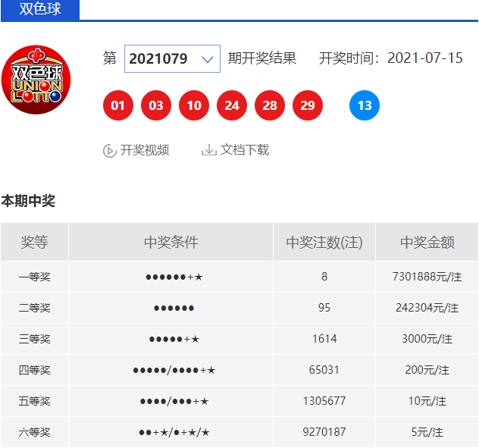Click the 7301888元/注 prize amount cell

(x=427, y=277)
